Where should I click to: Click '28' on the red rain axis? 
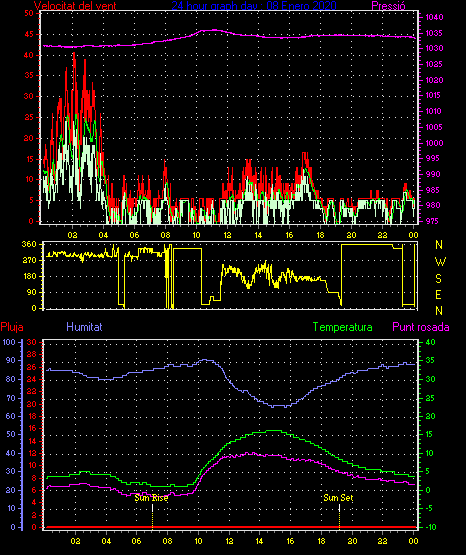pos(32,354)
